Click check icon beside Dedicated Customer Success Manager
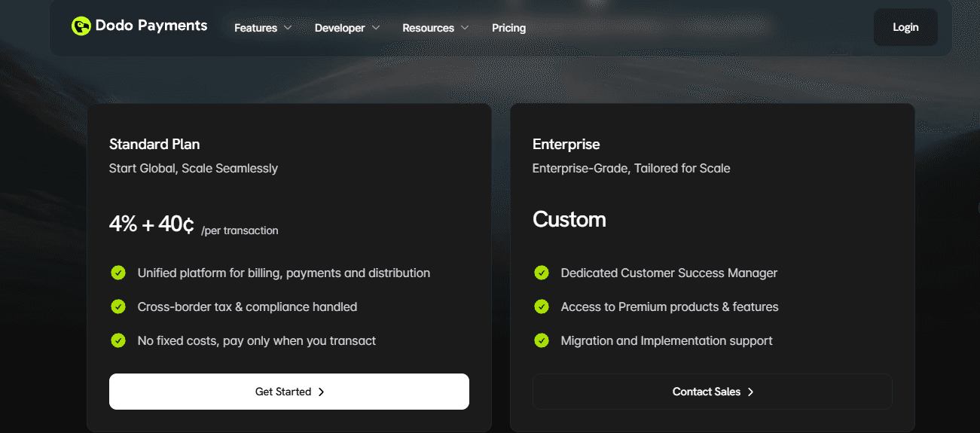The height and width of the screenshot is (433, 980). (542, 273)
